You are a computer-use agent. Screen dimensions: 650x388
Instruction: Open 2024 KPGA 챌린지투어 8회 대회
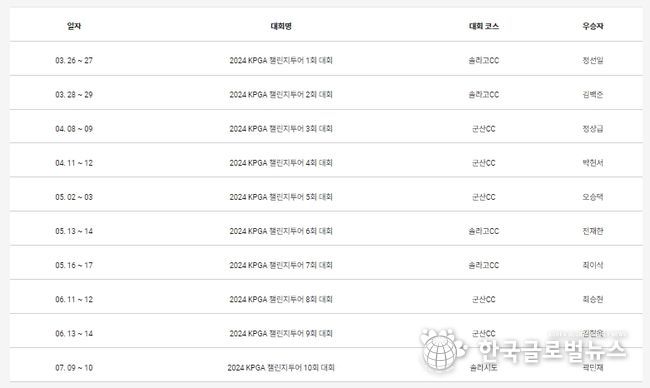pos(281,299)
